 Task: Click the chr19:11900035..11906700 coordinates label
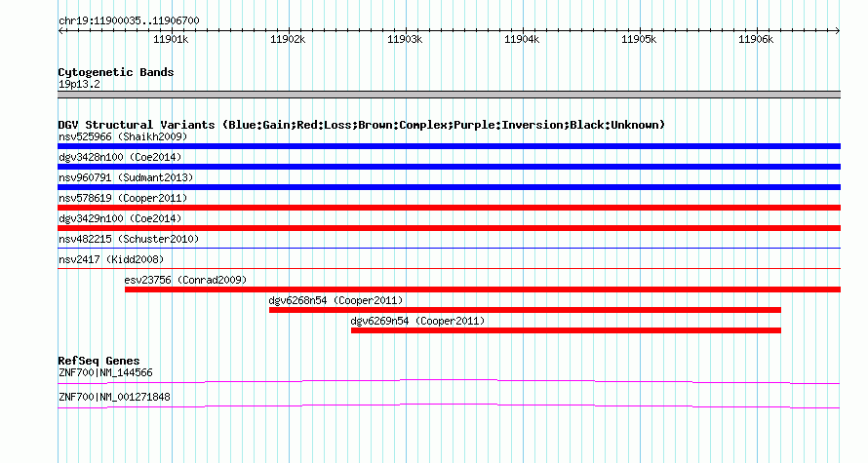tap(129, 21)
